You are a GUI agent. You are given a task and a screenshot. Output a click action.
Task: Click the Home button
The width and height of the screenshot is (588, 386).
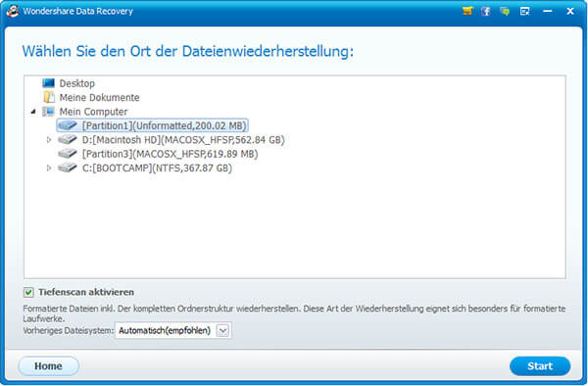(48, 365)
